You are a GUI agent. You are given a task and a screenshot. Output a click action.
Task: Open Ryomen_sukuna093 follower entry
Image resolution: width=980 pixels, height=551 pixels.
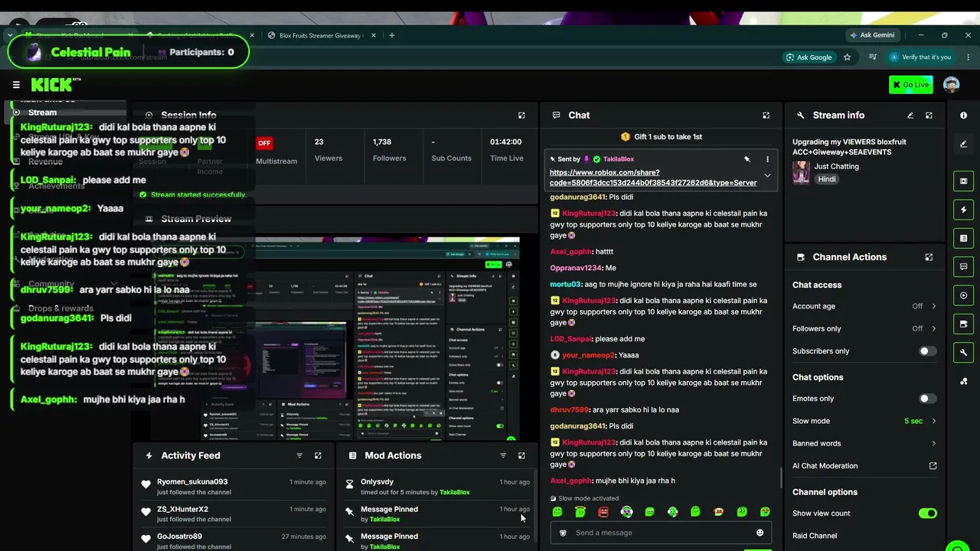point(234,487)
